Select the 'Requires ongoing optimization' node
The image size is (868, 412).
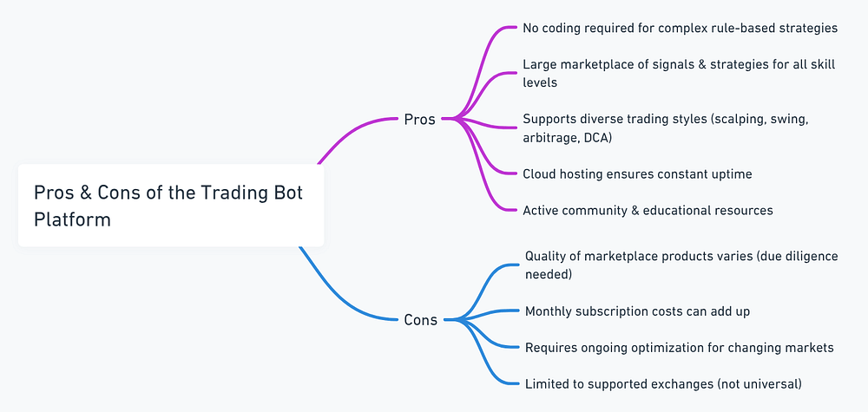tap(679, 347)
